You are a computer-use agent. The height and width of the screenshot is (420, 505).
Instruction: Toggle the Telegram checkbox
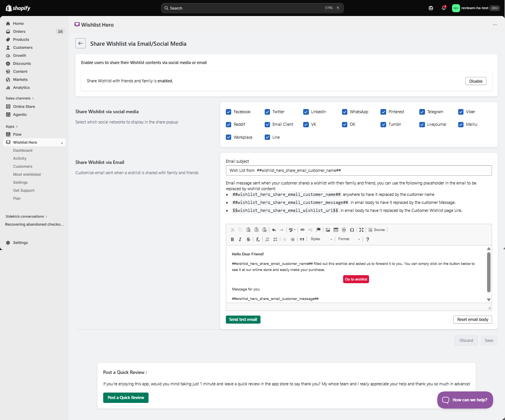tap(422, 112)
